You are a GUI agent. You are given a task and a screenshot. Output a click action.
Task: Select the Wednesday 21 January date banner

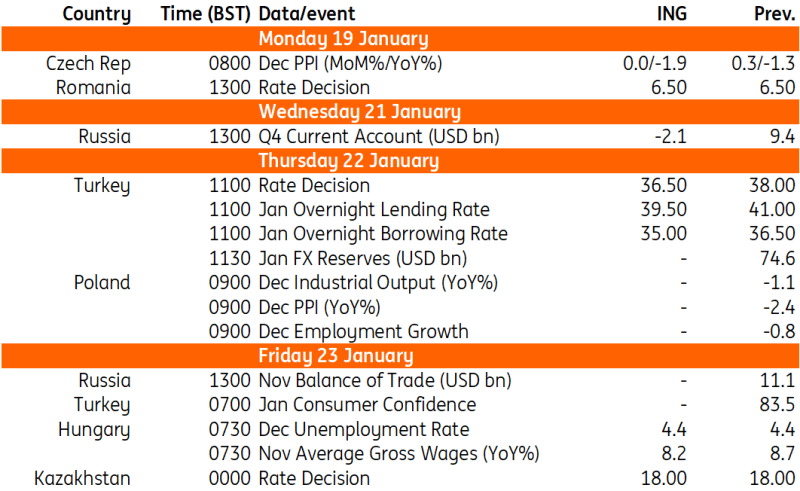[359, 112]
